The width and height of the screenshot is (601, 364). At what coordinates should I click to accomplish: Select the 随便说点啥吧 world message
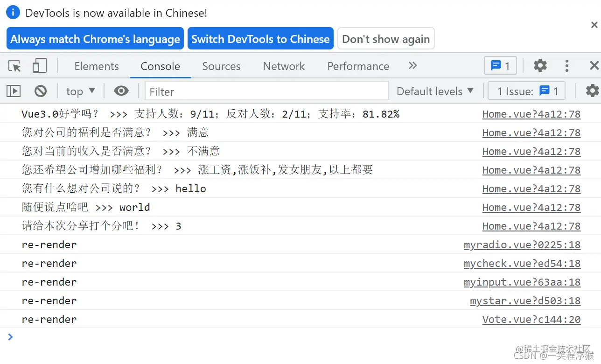tap(86, 207)
